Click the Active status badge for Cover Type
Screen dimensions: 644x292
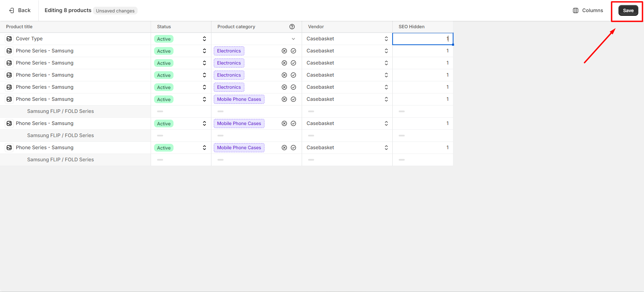click(x=164, y=39)
